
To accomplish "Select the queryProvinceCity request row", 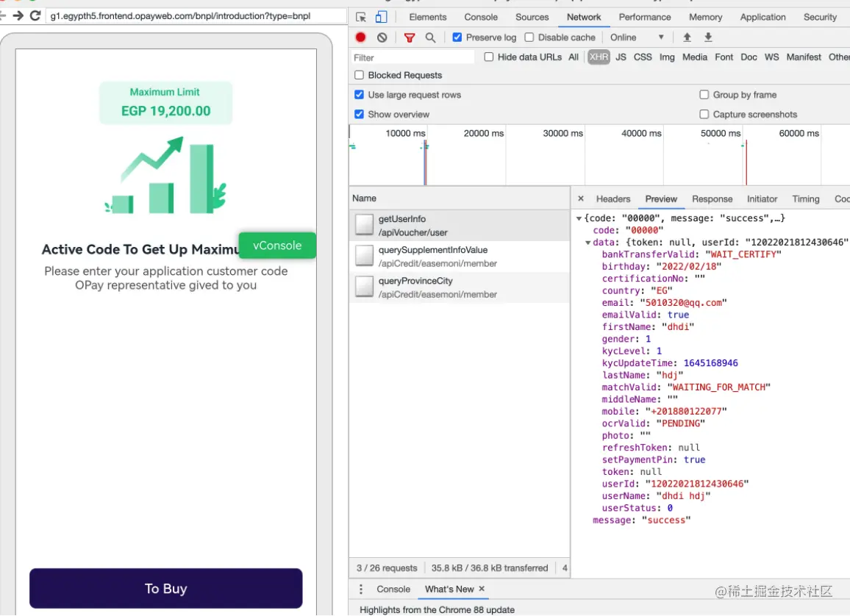I will click(460, 287).
